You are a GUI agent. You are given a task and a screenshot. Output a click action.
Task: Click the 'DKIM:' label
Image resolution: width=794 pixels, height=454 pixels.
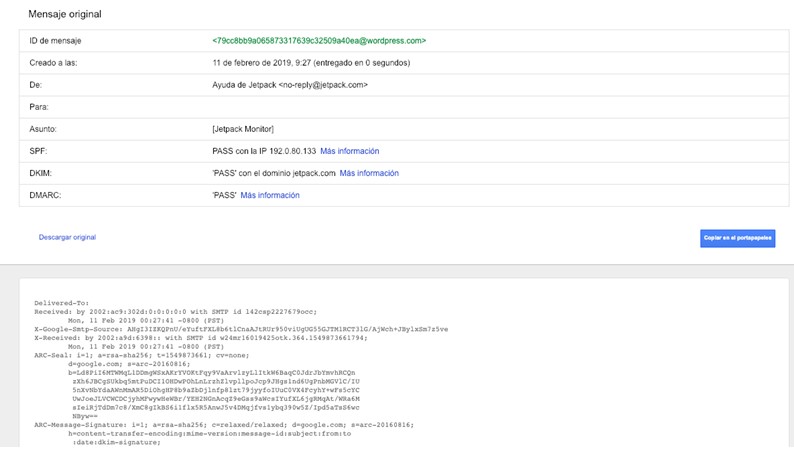tap(41, 173)
